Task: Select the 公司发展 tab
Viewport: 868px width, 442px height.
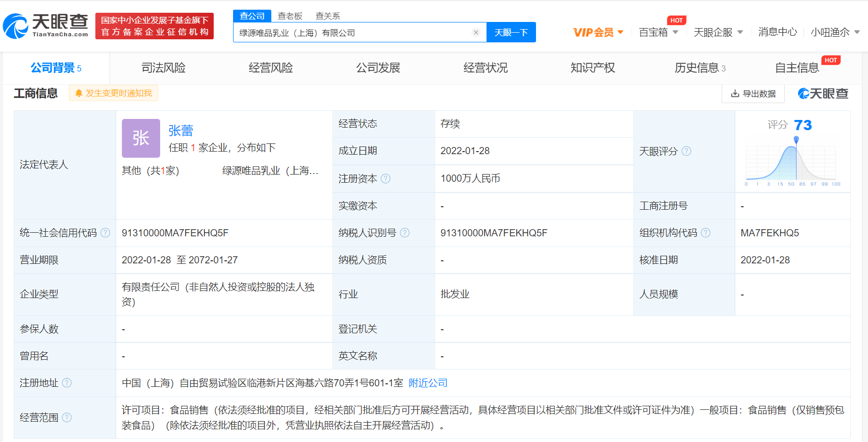Action: [378, 68]
